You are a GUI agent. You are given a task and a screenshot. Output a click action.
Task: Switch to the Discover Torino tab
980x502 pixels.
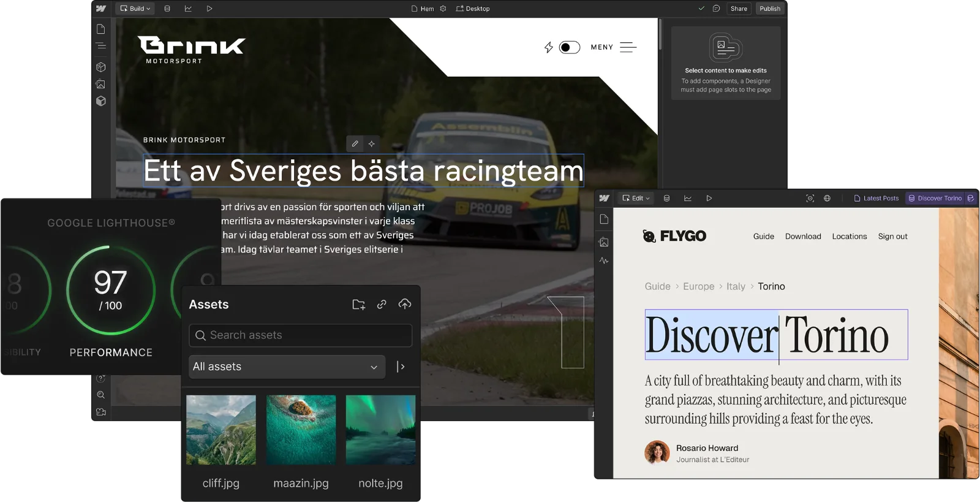[x=935, y=198]
